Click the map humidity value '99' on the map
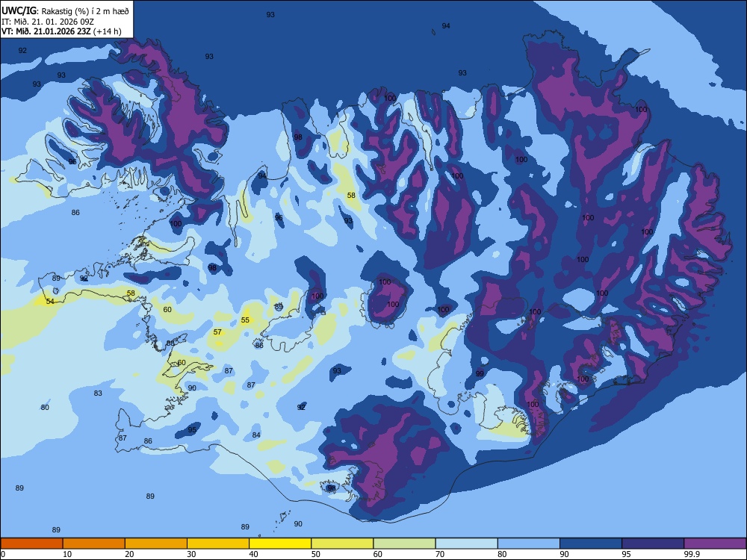The image size is (747, 560). [480, 373]
